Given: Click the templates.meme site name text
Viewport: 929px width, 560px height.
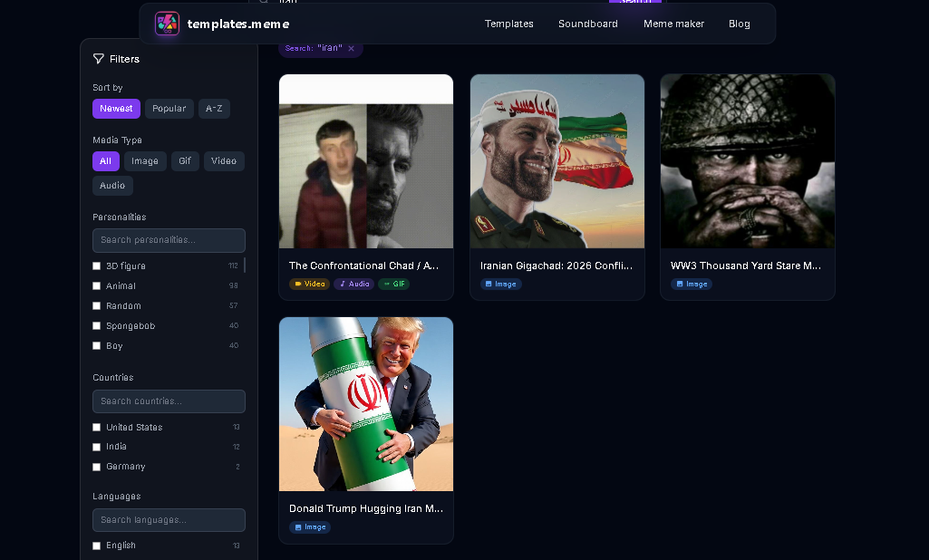Looking at the screenshot, I should pos(238,24).
